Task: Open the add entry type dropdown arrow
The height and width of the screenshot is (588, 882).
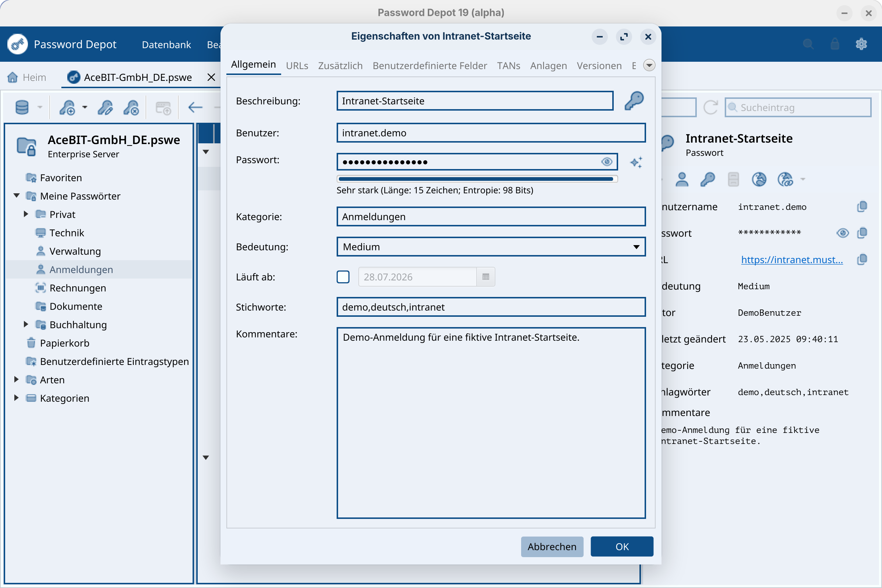Action: [85, 107]
